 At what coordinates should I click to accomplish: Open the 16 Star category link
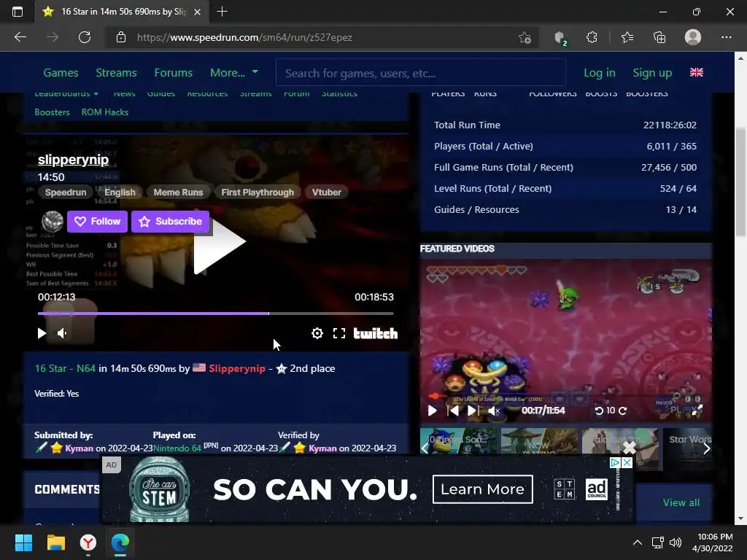(x=50, y=368)
